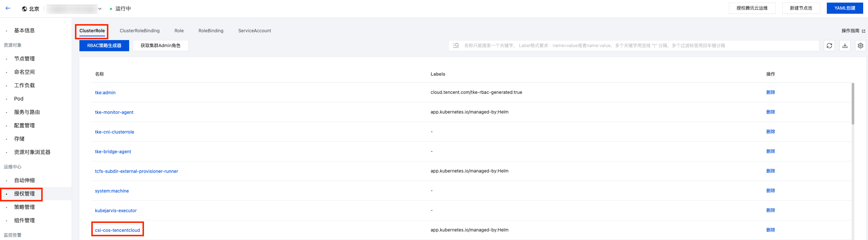Open 组件管理 in sidebar
868x240 pixels.
click(24, 220)
